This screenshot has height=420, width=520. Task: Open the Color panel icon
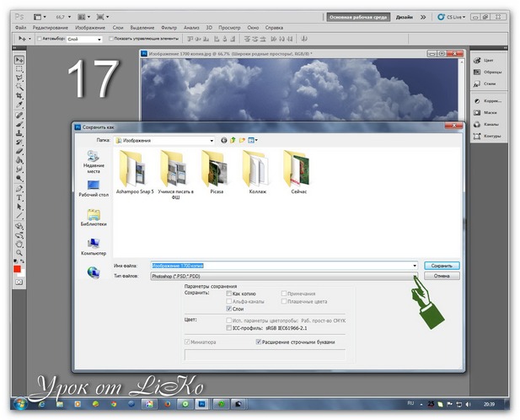477,61
